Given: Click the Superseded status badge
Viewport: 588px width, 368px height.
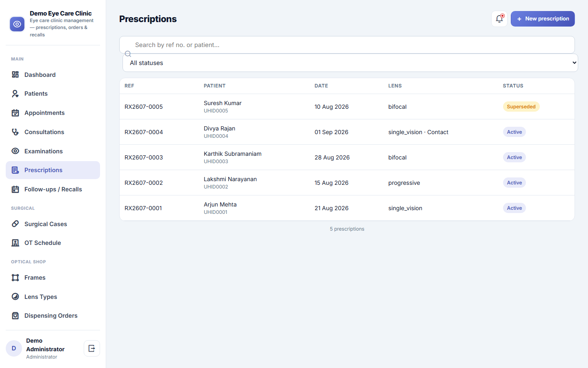Looking at the screenshot, I should (521, 107).
